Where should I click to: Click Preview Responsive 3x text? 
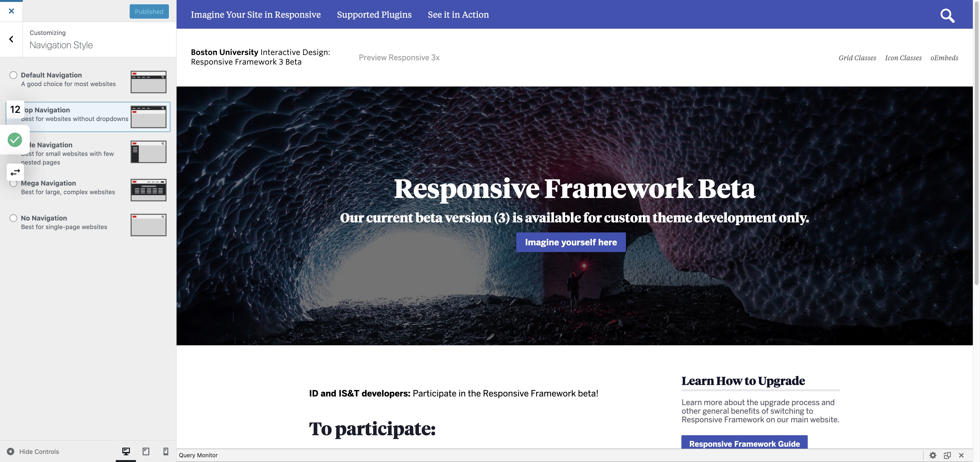(399, 57)
